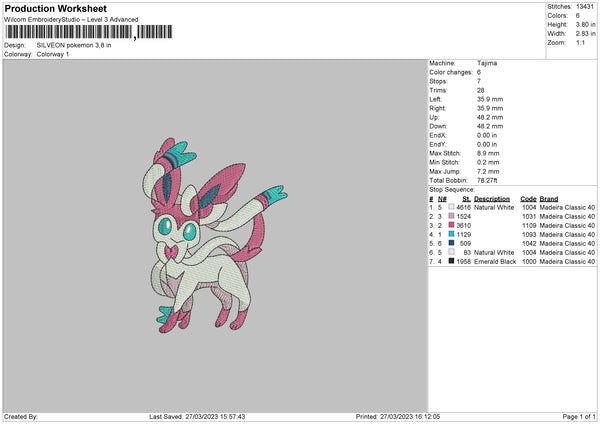Click stitch count 4616 in stop row 1
The height and width of the screenshot is (424, 600).
[x=463, y=207]
